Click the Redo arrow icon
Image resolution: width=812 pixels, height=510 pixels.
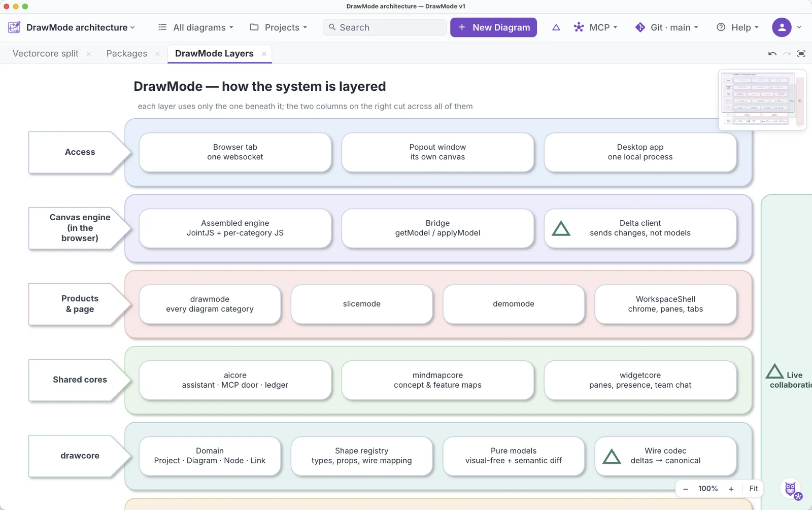click(787, 54)
